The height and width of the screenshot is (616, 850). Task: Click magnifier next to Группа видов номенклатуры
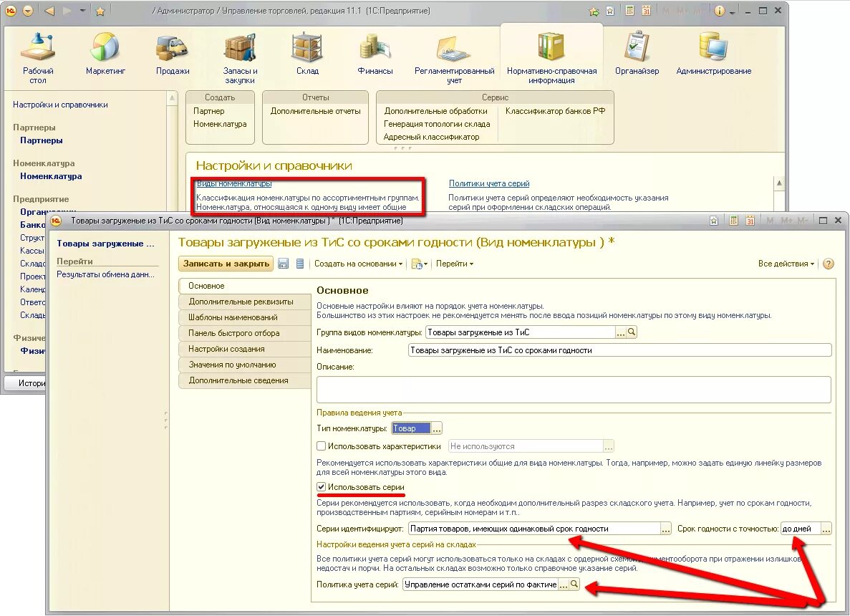coord(632,332)
